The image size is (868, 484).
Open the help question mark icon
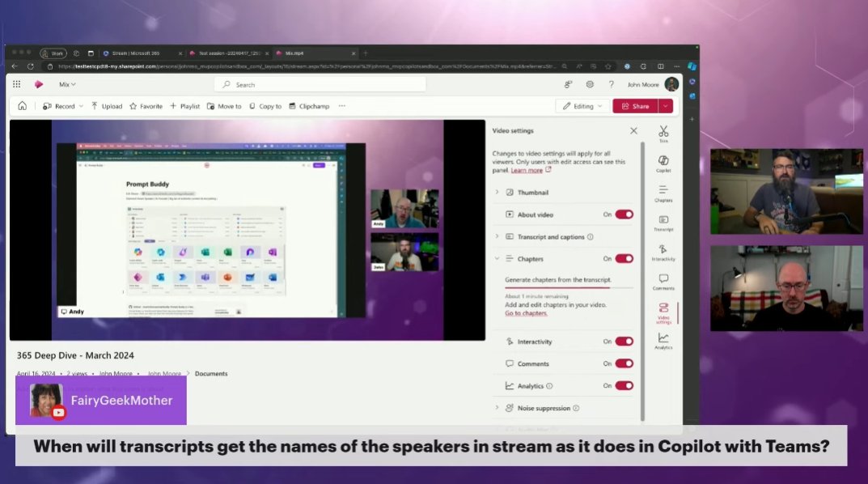coord(611,84)
